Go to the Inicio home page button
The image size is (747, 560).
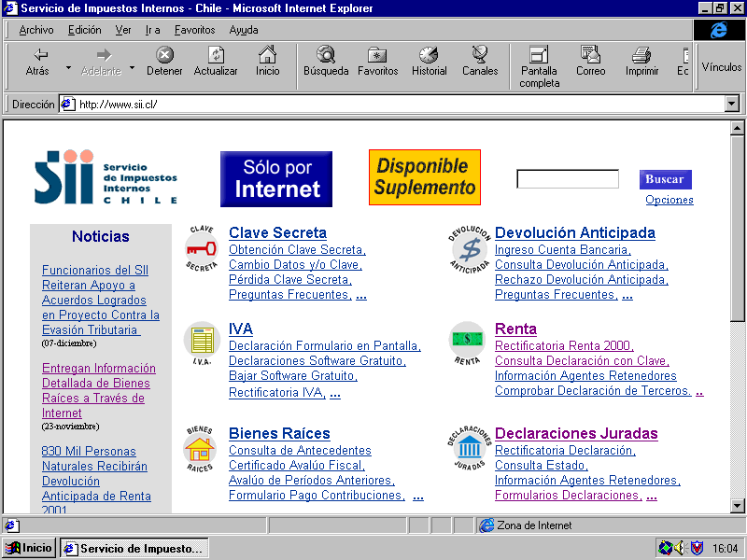pyautogui.click(x=267, y=62)
